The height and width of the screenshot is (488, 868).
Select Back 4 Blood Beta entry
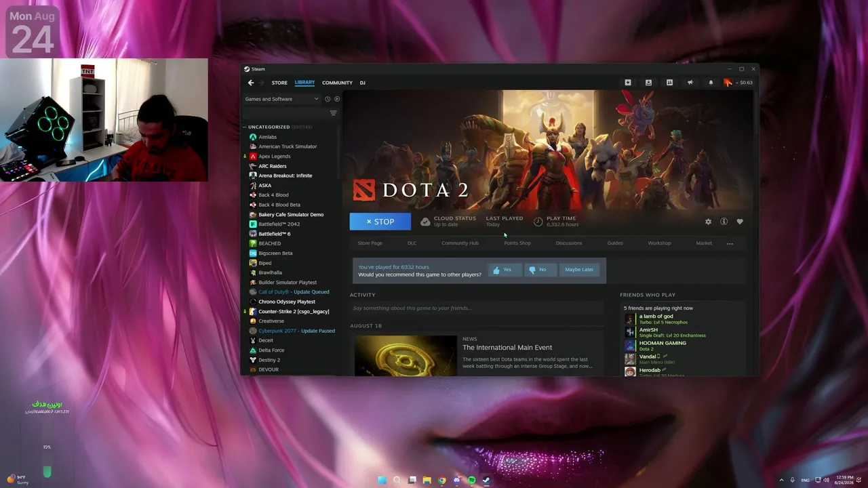pyautogui.click(x=279, y=205)
